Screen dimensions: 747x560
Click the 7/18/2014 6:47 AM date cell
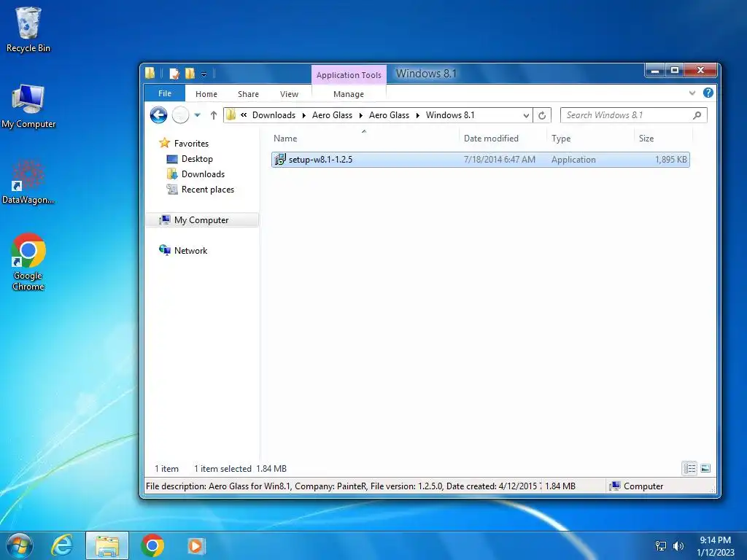(x=499, y=160)
